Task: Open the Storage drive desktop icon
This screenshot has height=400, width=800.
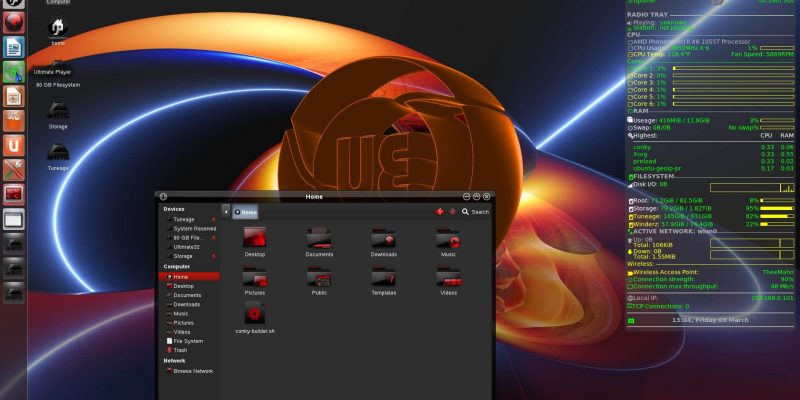Action: tap(58, 114)
